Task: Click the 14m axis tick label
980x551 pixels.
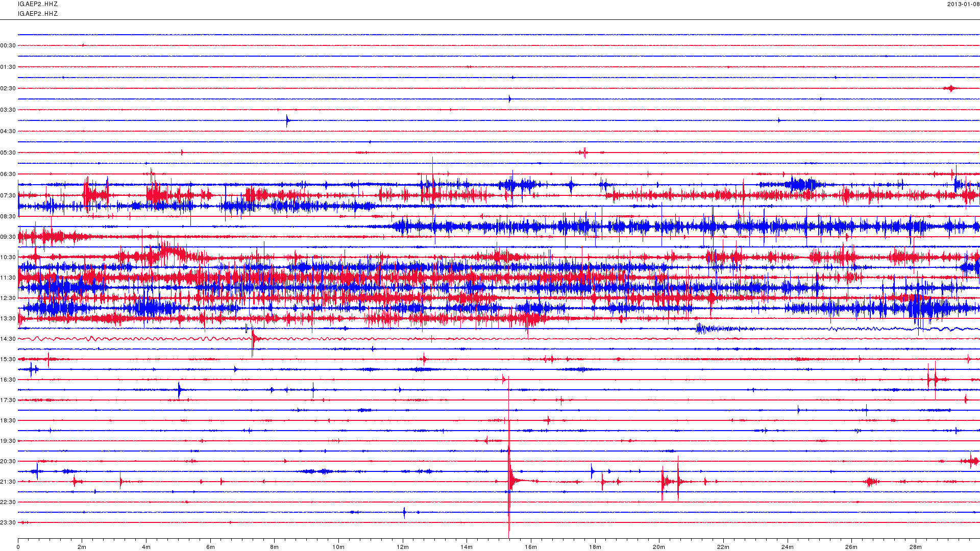Action: click(x=467, y=547)
